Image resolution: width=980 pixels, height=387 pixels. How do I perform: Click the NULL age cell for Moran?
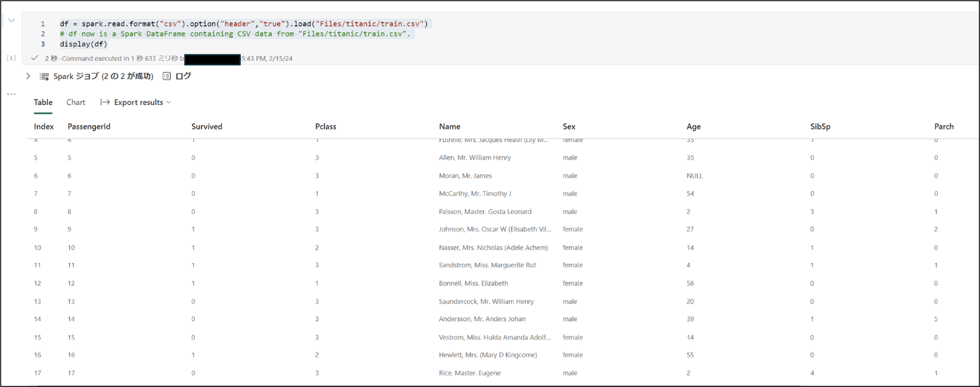click(694, 176)
